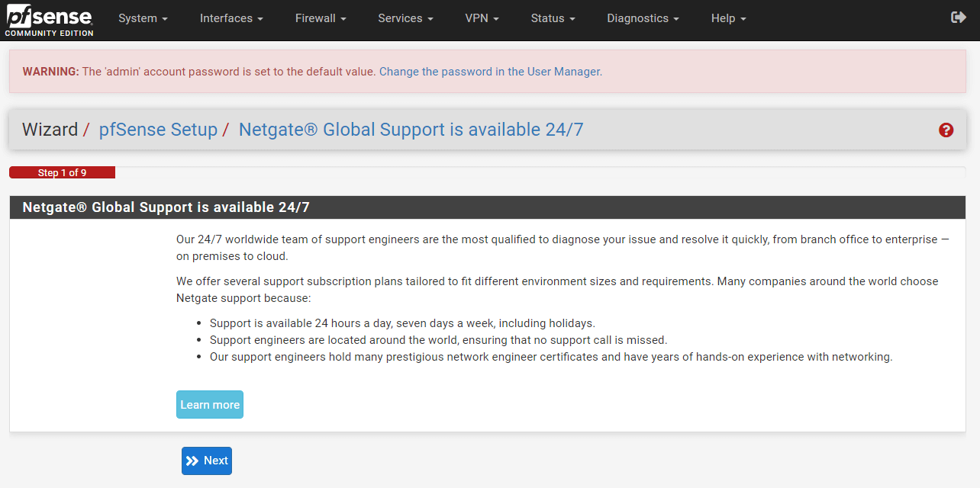Open the Diagnostics dropdown
The height and width of the screenshot is (488, 980).
[x=643, y=18]
